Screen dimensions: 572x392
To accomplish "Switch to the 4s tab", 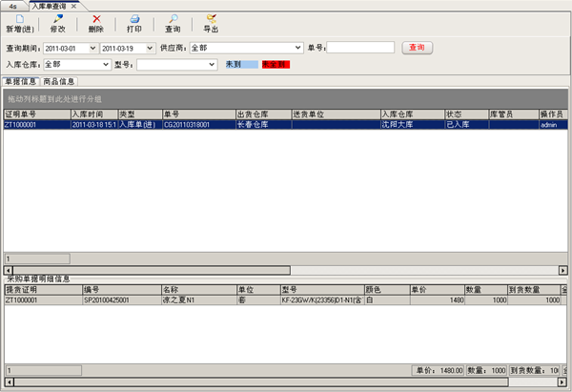I will (x=14, y=6).
